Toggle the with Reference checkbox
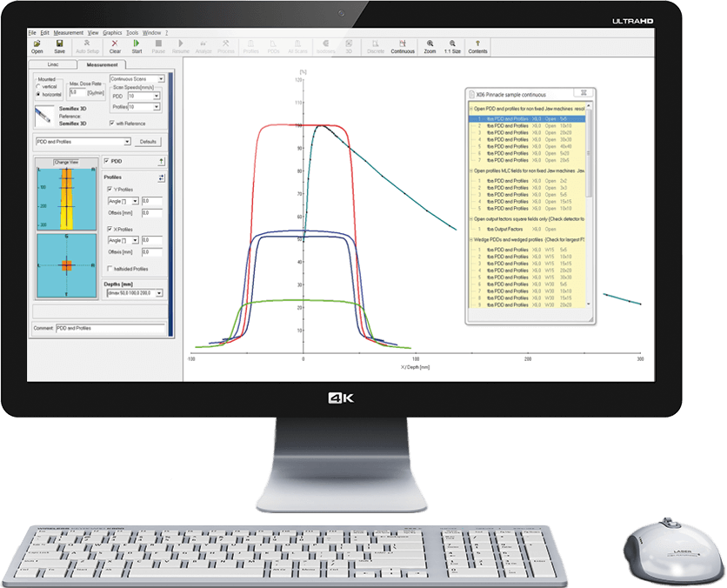The width and height of the screenshot is (727, 588). pyautogui.click(x=110, y=123)
